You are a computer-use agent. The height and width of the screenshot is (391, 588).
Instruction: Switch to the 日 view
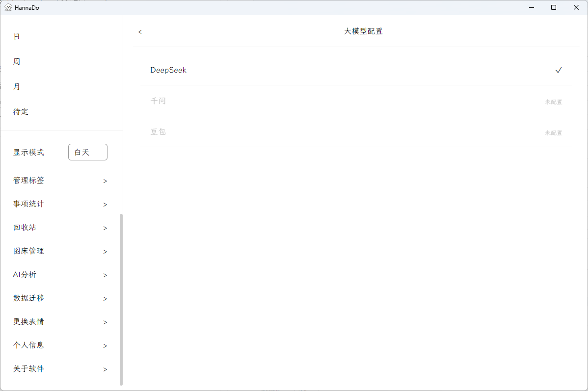[x=17, y=37]
